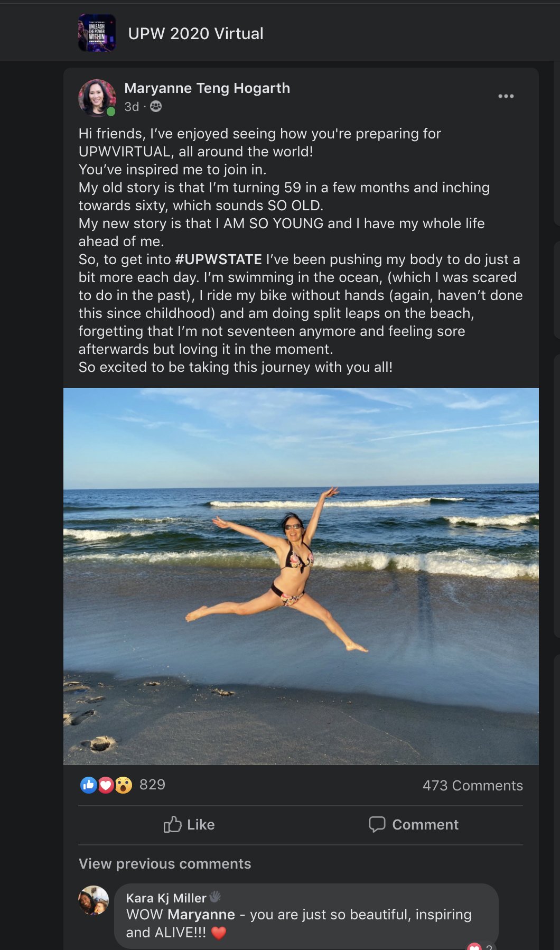
Task: Expand View previous comments
Action: [x=165, y=863]
